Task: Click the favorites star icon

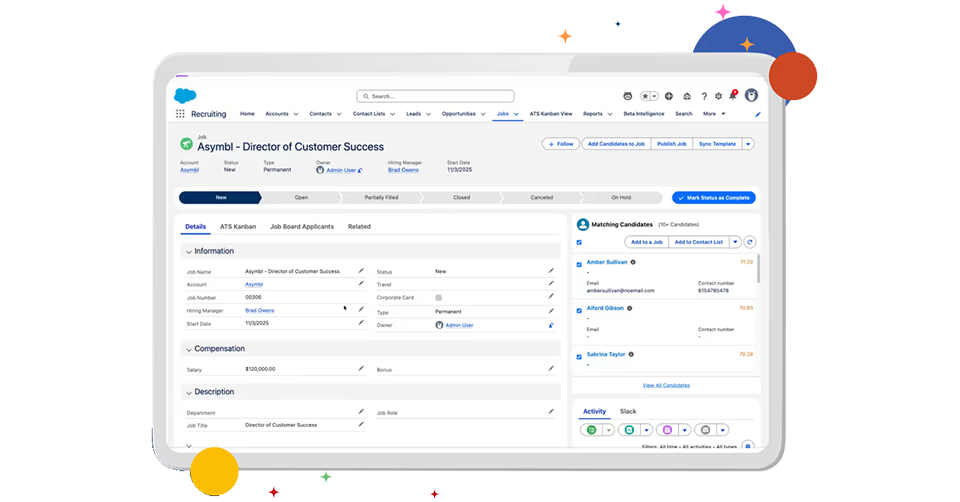Action: click(x=645, y=96)
